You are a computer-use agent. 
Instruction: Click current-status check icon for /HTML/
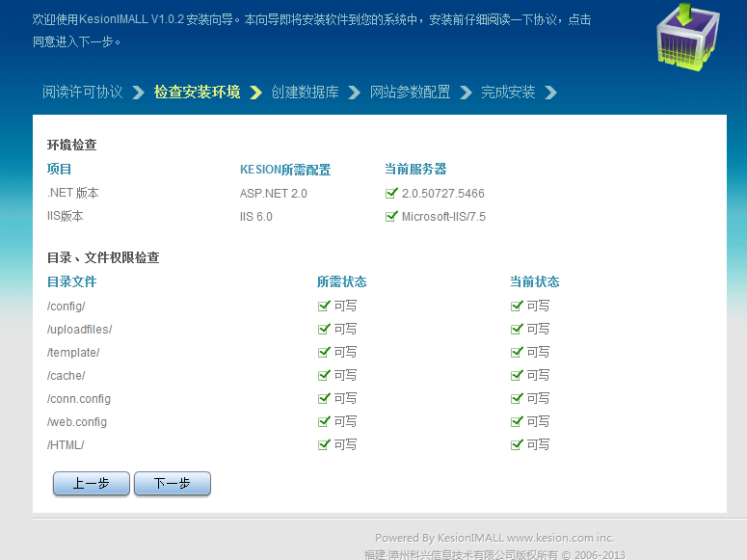point(517,444)
